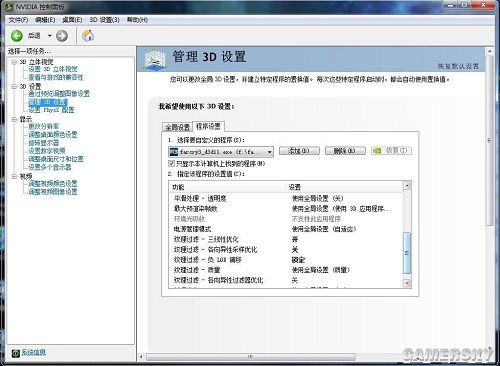The width and height of the screenshot is (500, 366).
Task: Open the 桌面 menu
Action: point(72,20)
